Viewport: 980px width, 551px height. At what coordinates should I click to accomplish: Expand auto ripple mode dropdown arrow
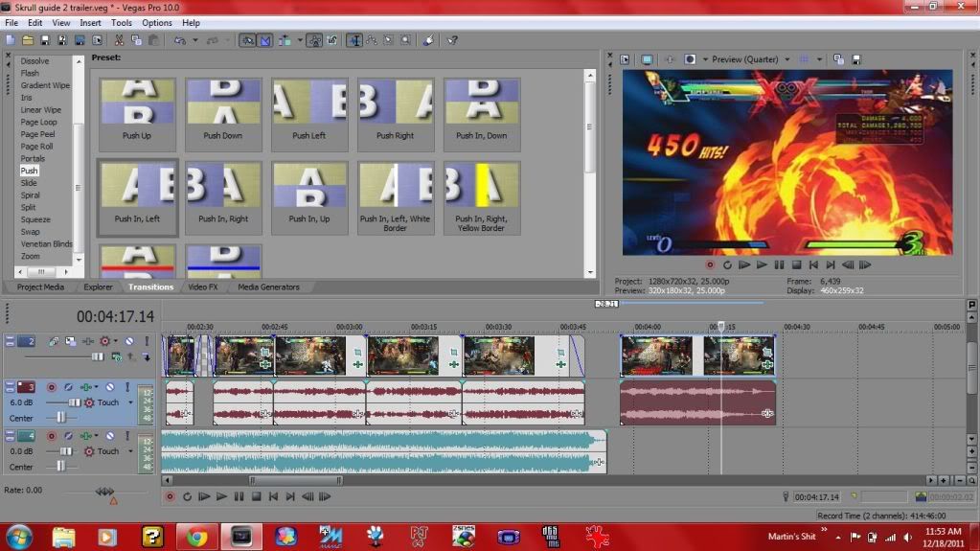tap(300, 40)
